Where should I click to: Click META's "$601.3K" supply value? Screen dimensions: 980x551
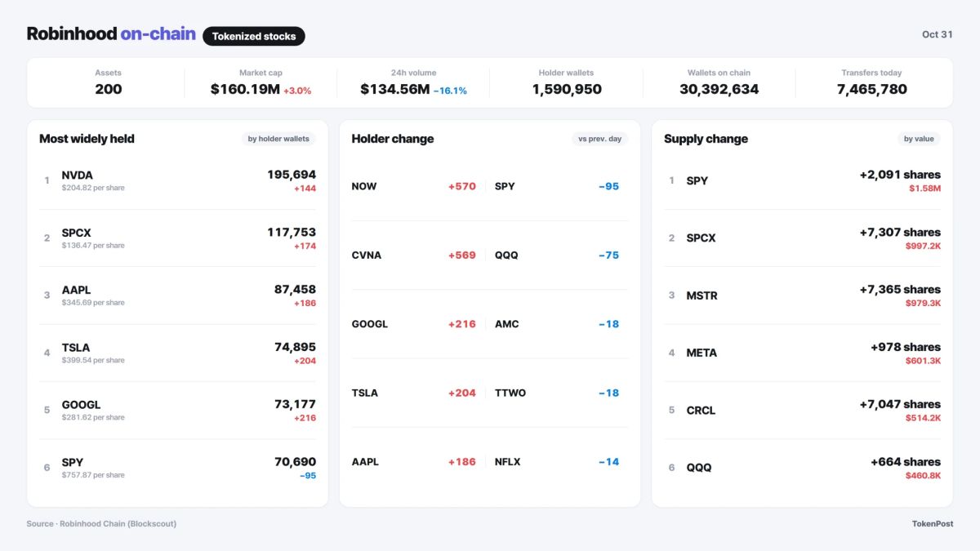[923, 361]
